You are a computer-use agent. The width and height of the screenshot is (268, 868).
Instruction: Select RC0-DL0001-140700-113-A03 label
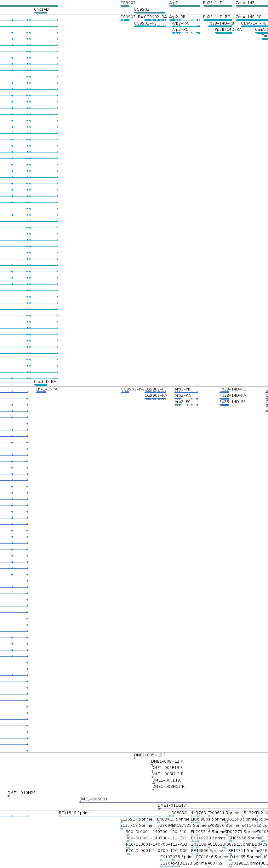(156, 844)
